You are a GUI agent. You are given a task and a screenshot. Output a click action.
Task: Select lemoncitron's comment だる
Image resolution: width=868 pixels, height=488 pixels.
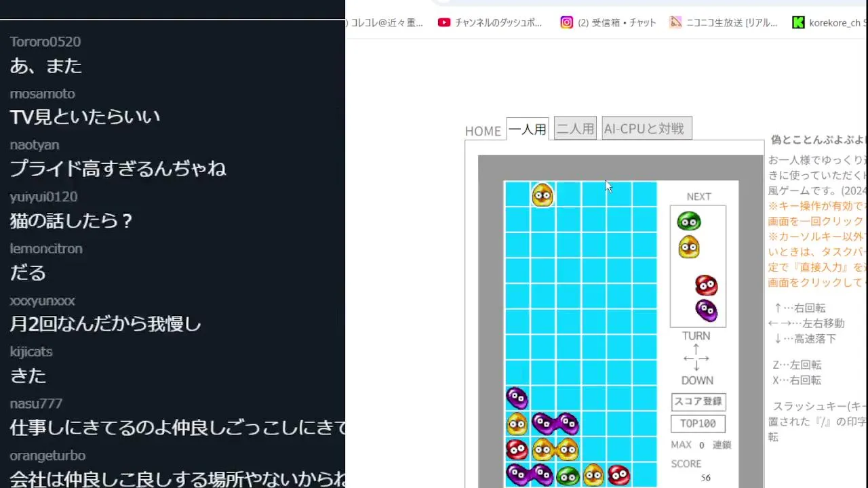[x=28, y=272]
